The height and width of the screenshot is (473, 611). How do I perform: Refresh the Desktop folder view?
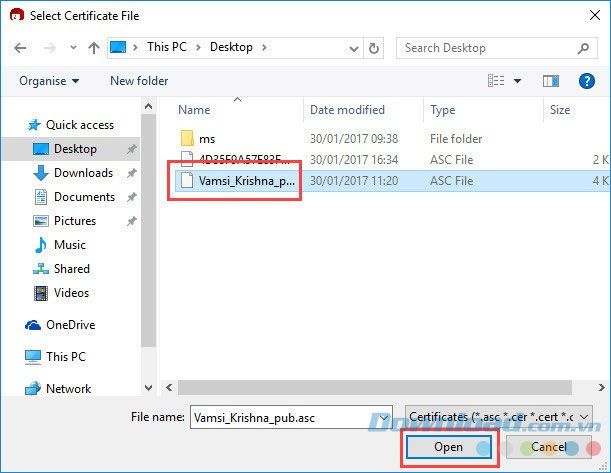373,48
